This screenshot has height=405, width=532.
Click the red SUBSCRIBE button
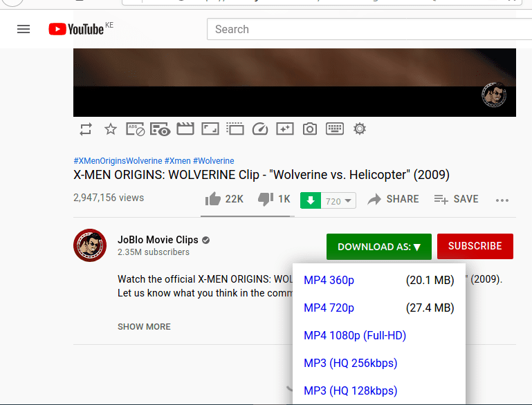click(x=475, y=246)
